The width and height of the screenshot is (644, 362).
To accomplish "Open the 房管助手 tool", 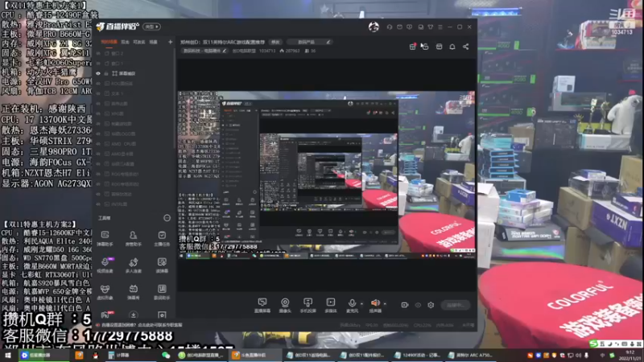I will tap(133, 238).
